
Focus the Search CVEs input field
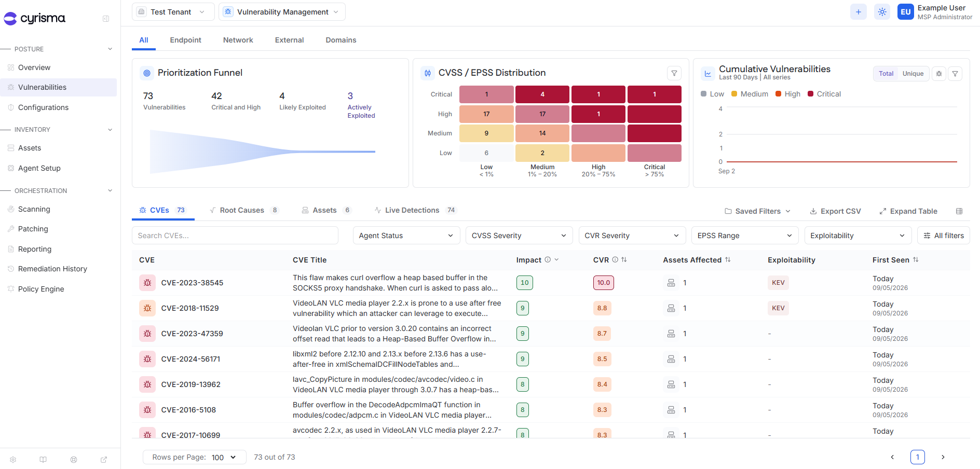[235, 236]
